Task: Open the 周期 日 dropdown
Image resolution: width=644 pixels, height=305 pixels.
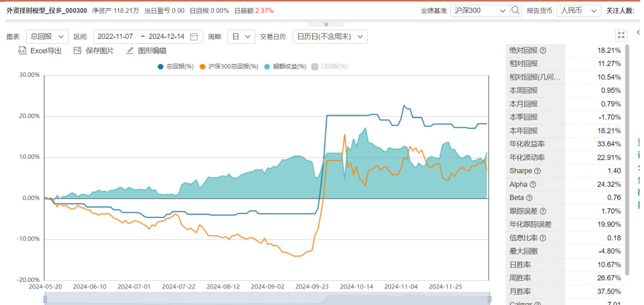Action: 241,37
